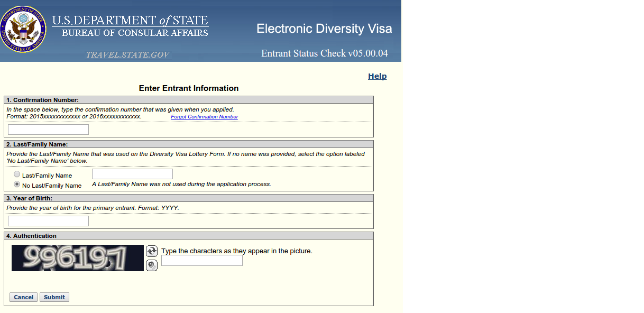Viewport: 644px width, 313px height.
Task: Focus the year of birth field
Action: [48, 221]
